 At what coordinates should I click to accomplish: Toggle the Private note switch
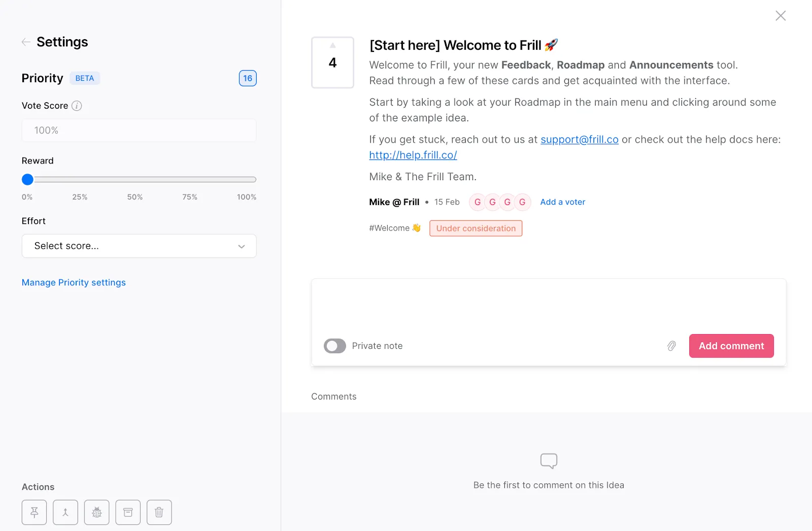click(335, 346)
